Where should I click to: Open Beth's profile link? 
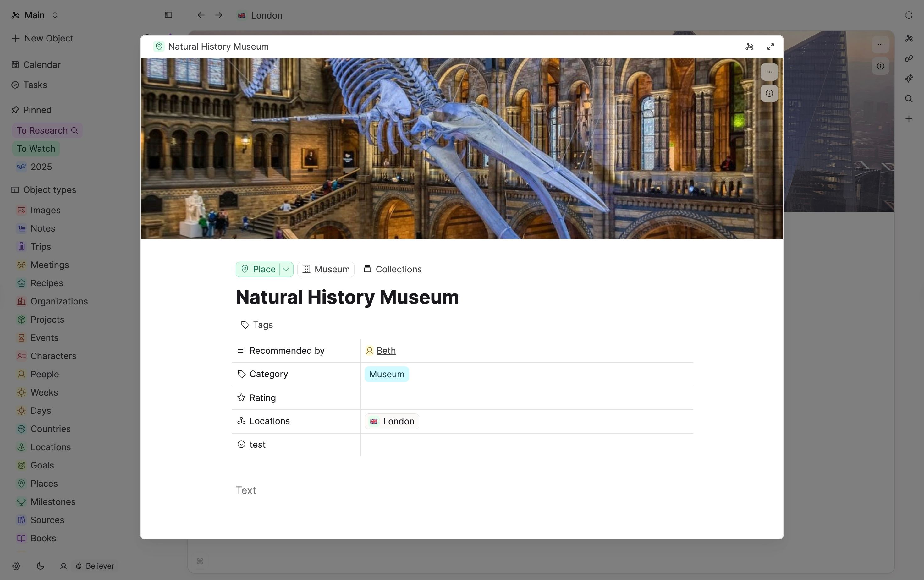pyautogui.click(x=386, y=350)
